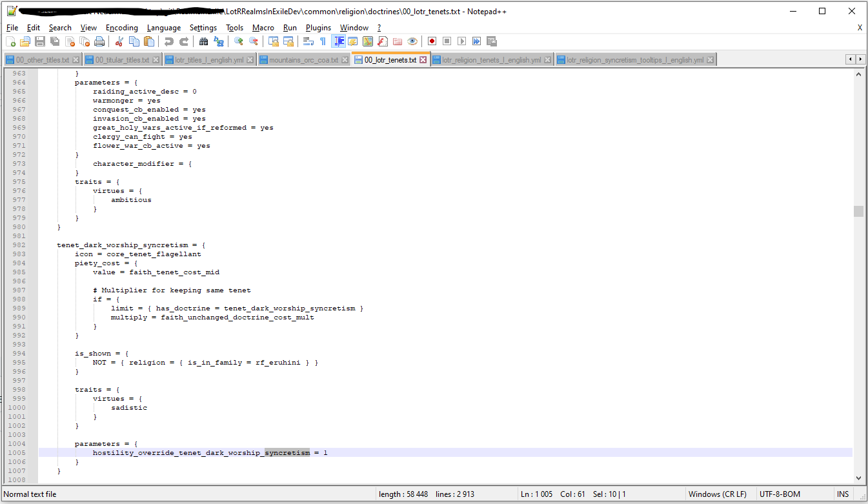Image resolution: width=868 pixels, height=504 pixels.
Task: Open the Define your language icon
Action: pos(353,41)
